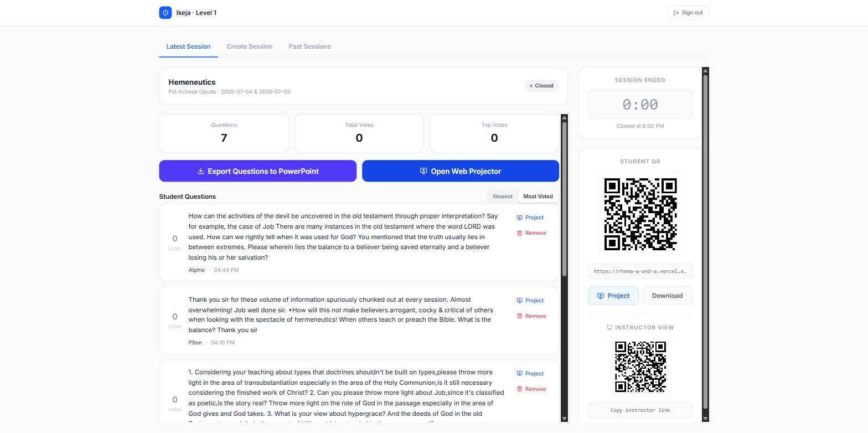Click the author name PBen
The width and height of the screenshot is (868, 433).
click(x=195, y=343)
